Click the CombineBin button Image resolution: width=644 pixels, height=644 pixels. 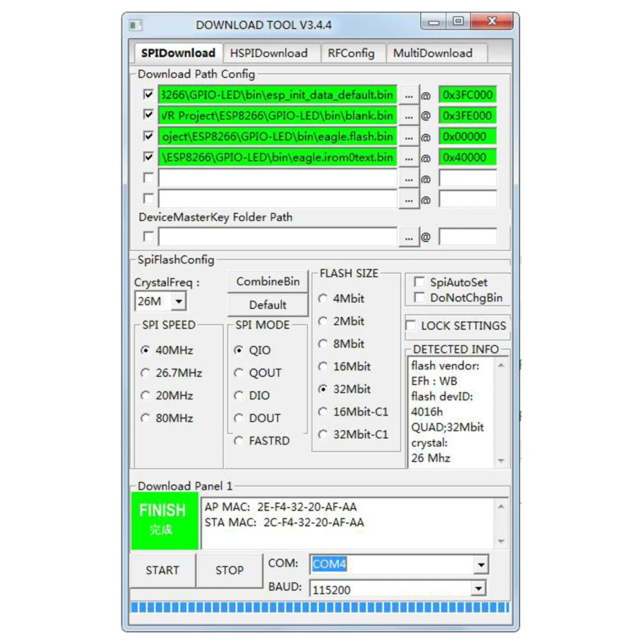[x=268, y=281]
